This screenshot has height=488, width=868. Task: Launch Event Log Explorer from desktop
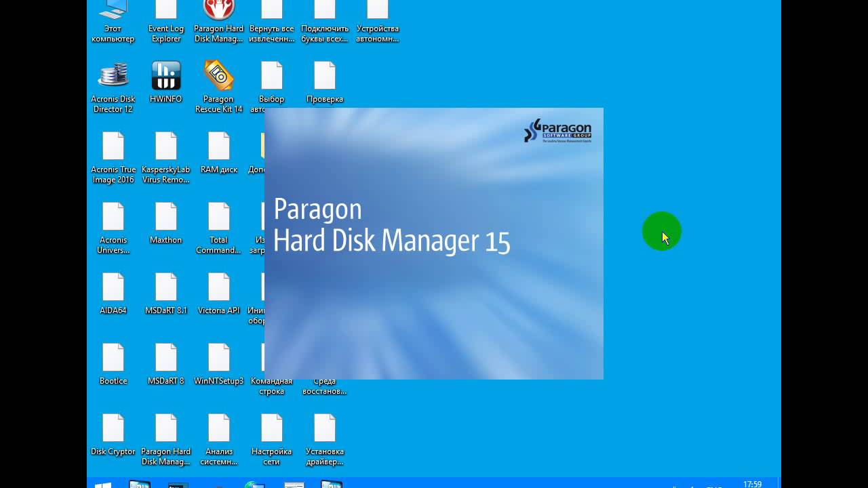point(166,22)
